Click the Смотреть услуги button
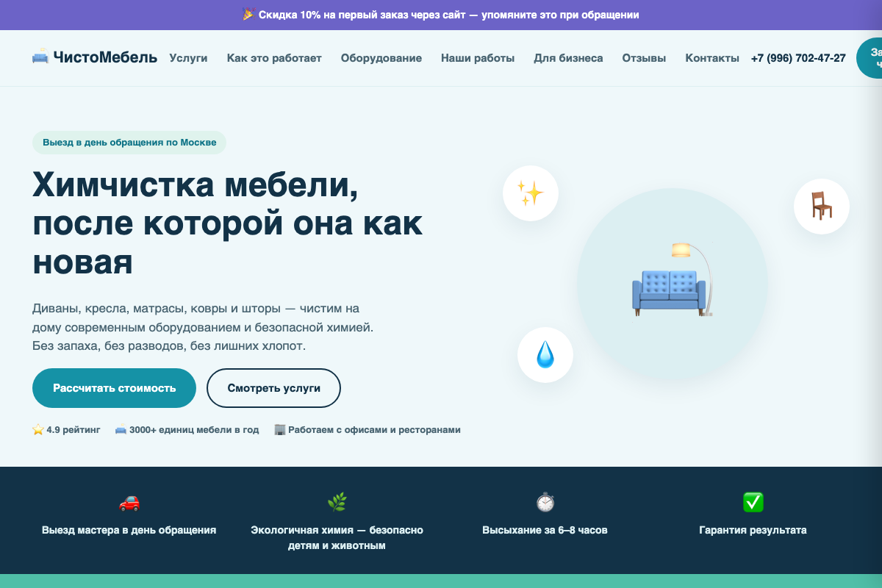The height and width of the screenshot is (588, 882). 273,388
